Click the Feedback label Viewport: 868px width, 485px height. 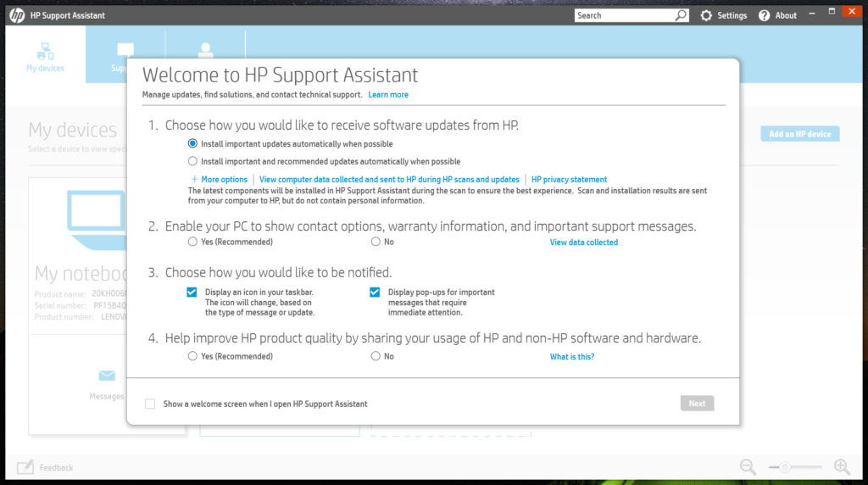point(56,468)
